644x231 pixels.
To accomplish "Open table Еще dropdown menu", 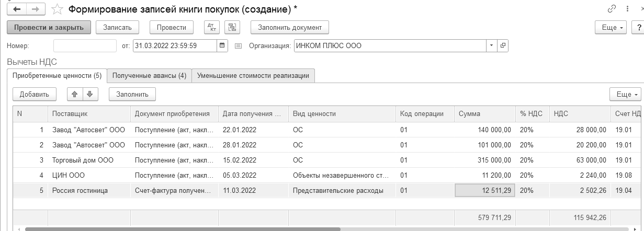I will (x=626, y=95).
